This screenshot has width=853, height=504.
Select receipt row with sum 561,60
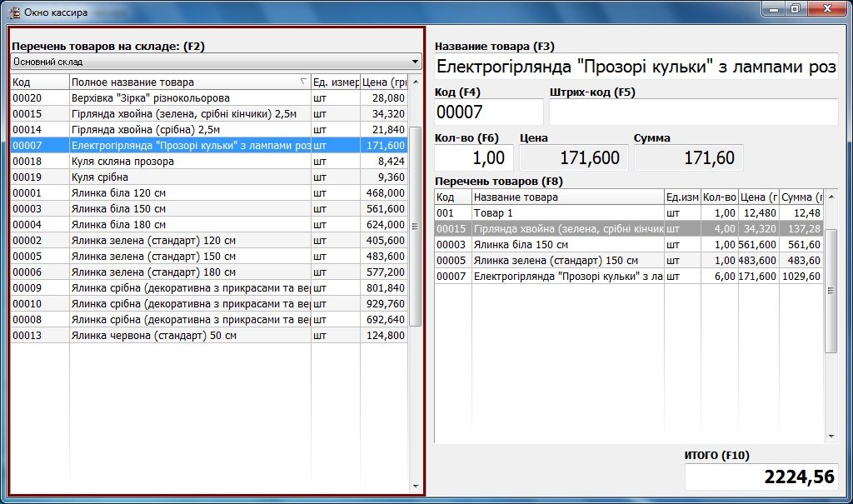tap(628, 244)
